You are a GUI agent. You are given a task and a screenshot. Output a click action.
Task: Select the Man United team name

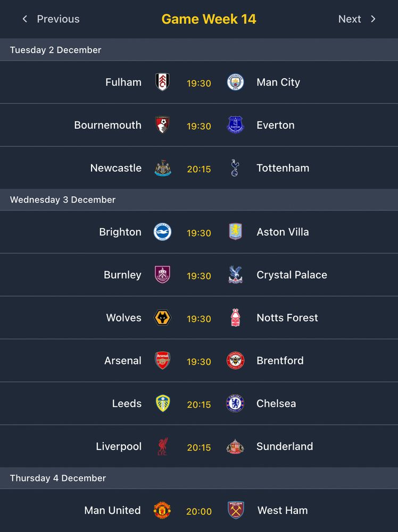click(112, 510)
